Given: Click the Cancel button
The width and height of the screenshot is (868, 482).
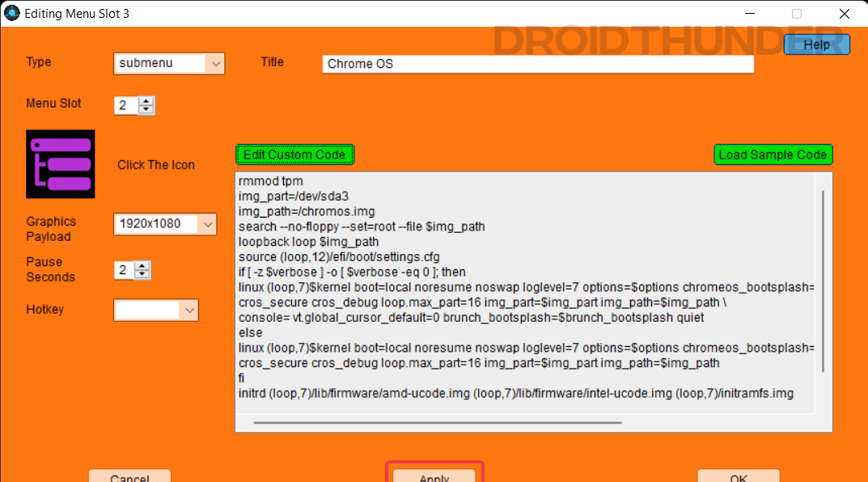Looking at the screenshot, I should point(129,476).
